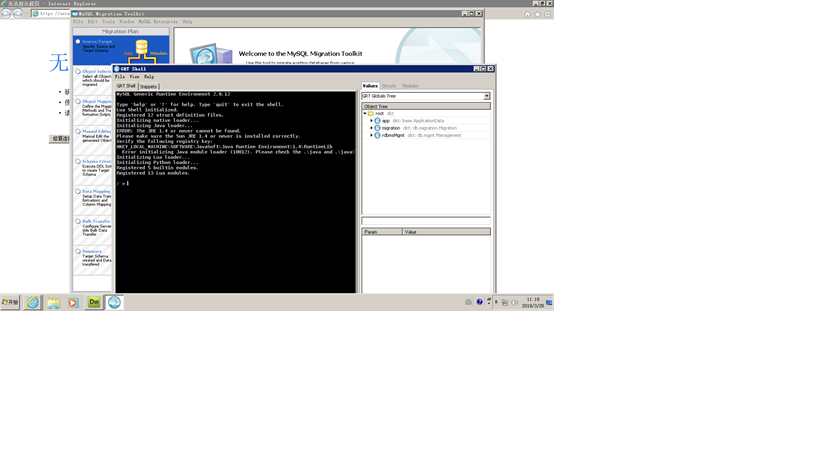
Task: Click the MySQL Migration Toolkit taskbar icon
Action: coord(114,302)
